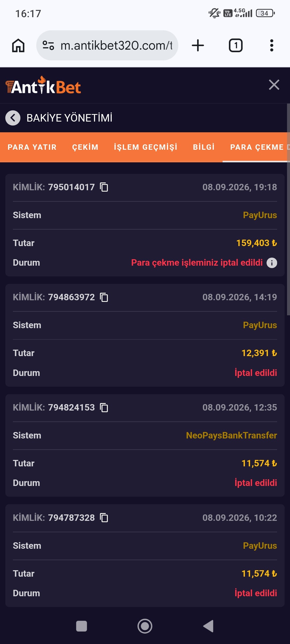Image resolution: width=290 pixels, height=644 pixels.
Task: Copy transaction ID 794863972
Action: click(x=104, y=297)
